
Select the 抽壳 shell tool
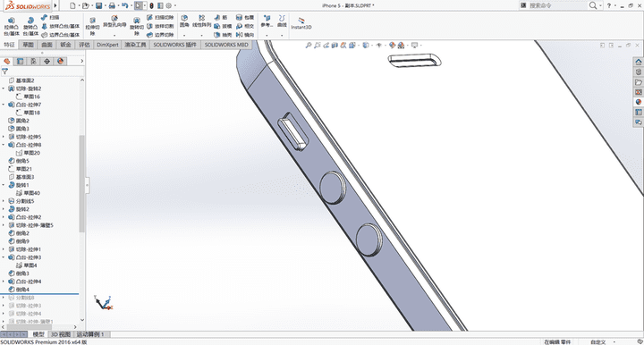tap(223, 35)
